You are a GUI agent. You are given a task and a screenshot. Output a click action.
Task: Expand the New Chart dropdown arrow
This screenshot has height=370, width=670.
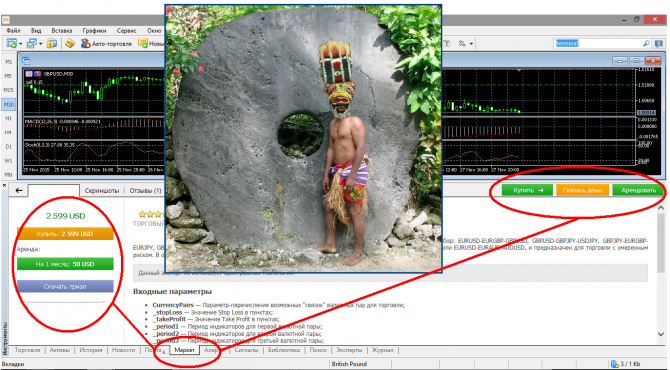(20, 44)
